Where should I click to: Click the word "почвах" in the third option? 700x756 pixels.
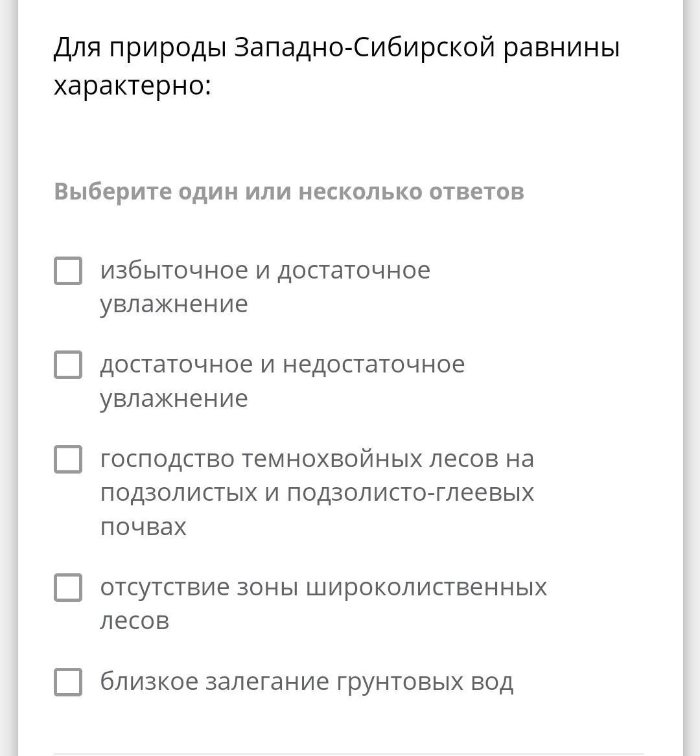coord(143,526)
